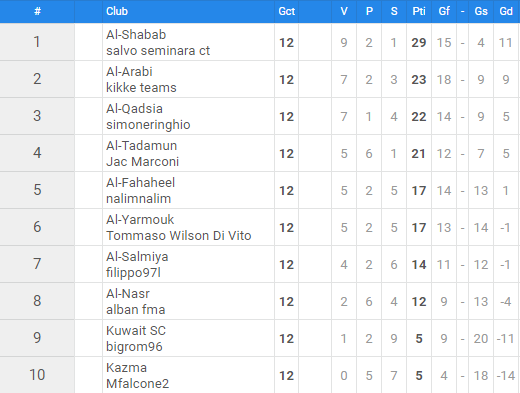Open Al-Tadamun club entry
The width and height of the screenshot is (520, 393).
point(141,146)
